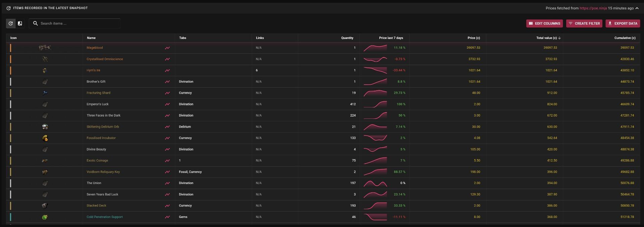Click the Fracturing Shard item icon

pos(45,93)
